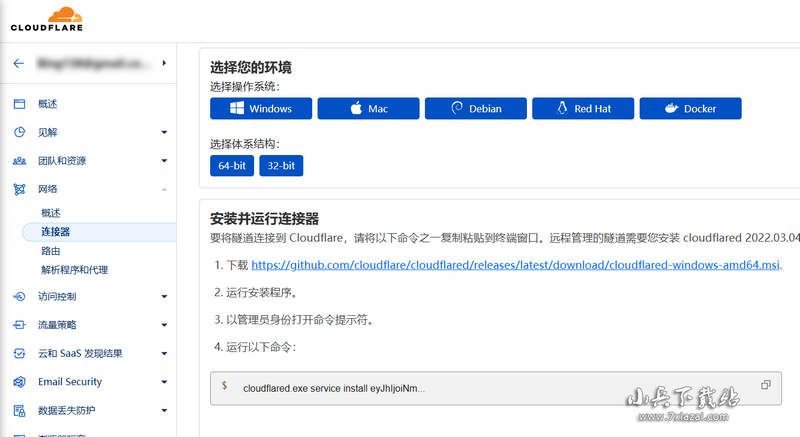Open the 连接器 connectors page
The width and height of the screenshot is (800, 437).
click(x=55, y=232)
